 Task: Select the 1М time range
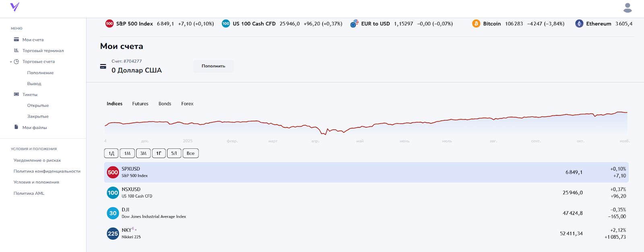[127, 153]
